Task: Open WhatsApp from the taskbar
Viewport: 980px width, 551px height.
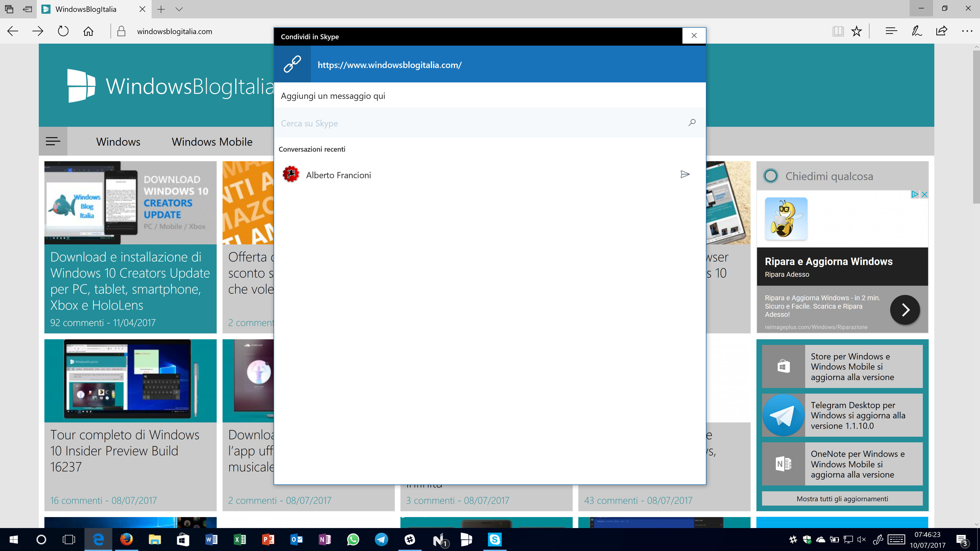Action: pos(353,540)
